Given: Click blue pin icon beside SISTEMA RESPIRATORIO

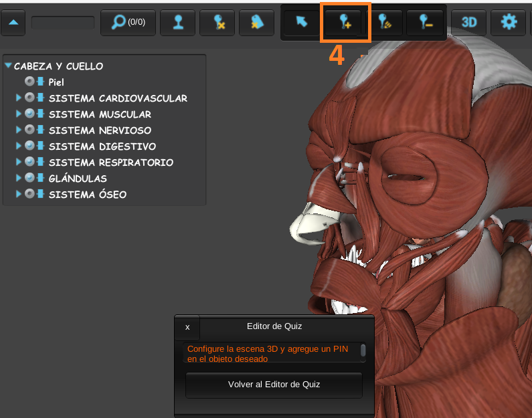Looking at the screenshot, I should pos(40,162).
